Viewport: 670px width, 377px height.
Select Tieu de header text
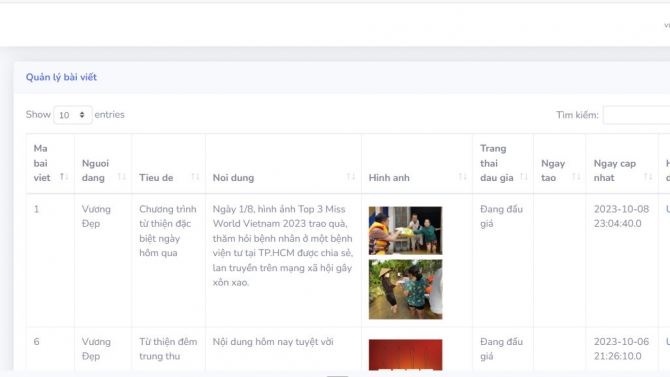coord(156,178)
